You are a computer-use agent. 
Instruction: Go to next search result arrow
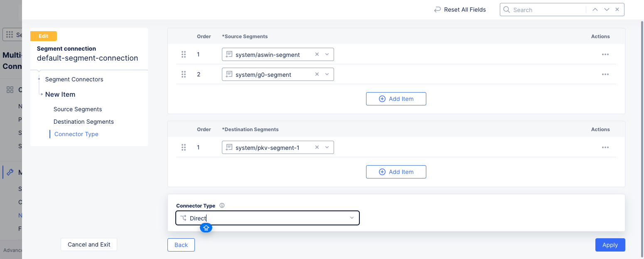point(607,10)
